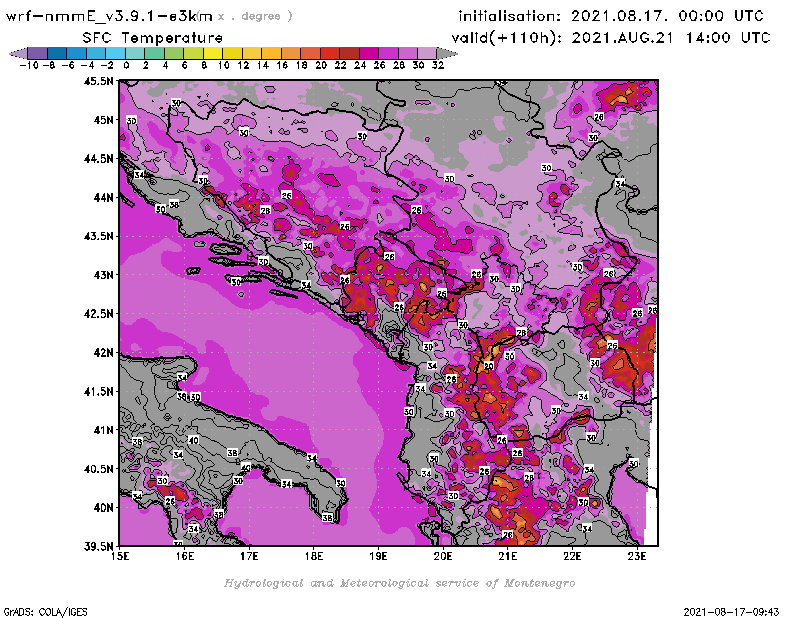The image size is (800, 618).
Task: Click the 43N latitude axis label
Action: (103, 275)
